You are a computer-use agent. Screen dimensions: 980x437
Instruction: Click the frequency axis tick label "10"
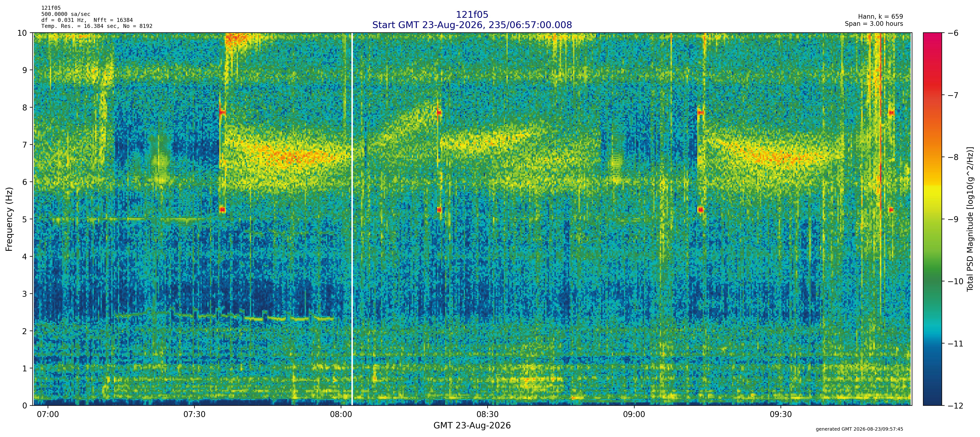point(22,33)
